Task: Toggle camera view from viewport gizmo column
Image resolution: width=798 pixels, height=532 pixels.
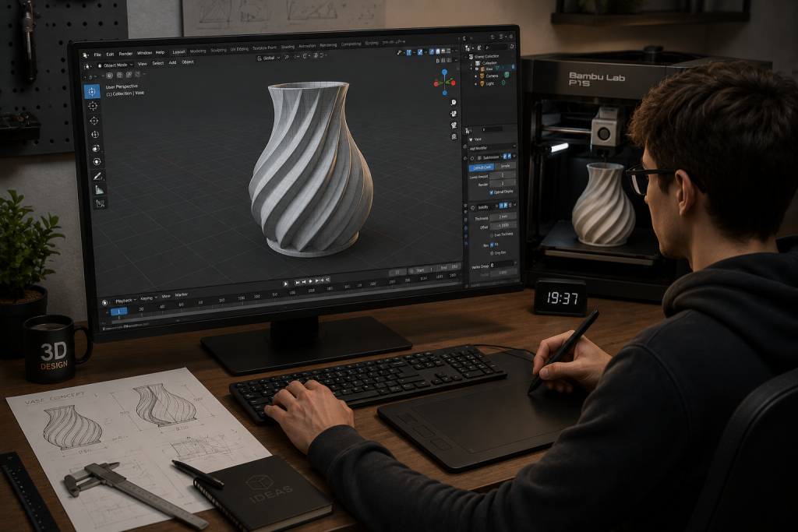Action: [454, 125]
